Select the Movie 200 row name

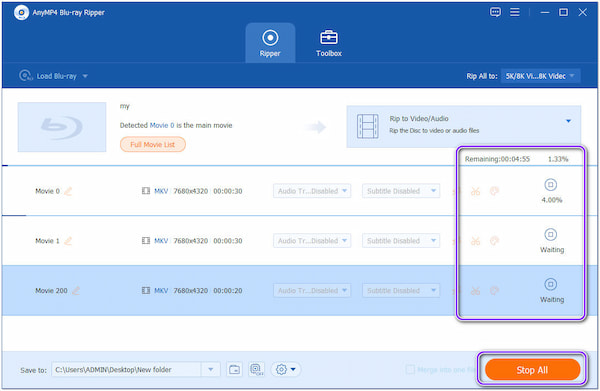(x=51, y=290)
